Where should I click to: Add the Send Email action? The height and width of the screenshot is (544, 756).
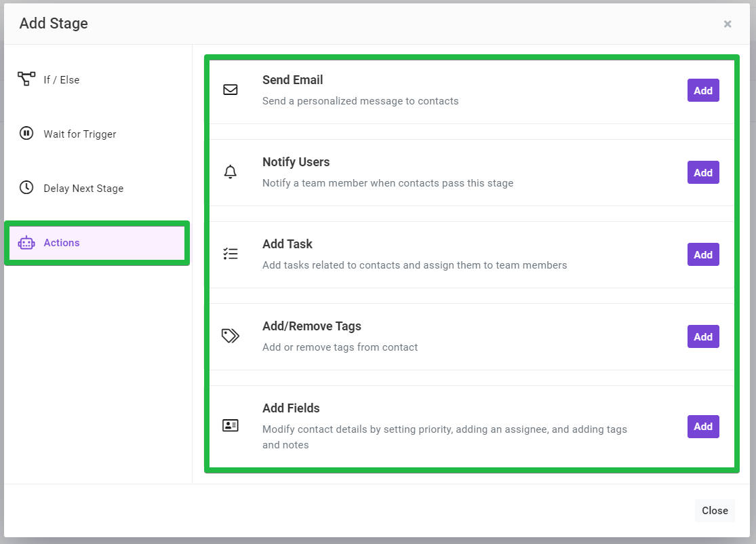point(703,90)
